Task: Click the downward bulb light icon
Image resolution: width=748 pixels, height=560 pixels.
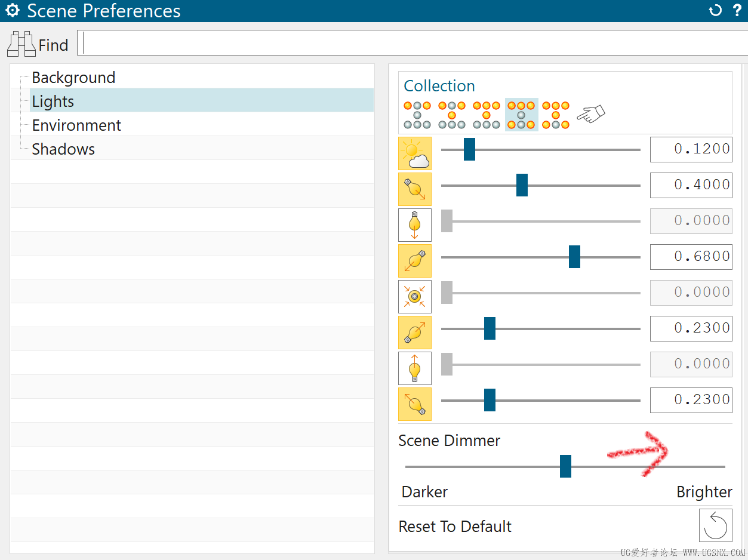Action: click(x=415, y=225)
